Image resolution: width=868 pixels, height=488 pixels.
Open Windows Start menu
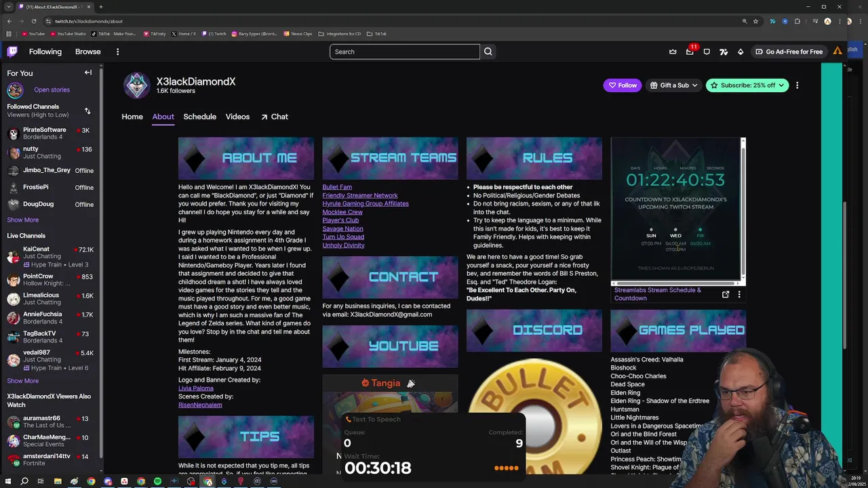(x=7, y=481)
